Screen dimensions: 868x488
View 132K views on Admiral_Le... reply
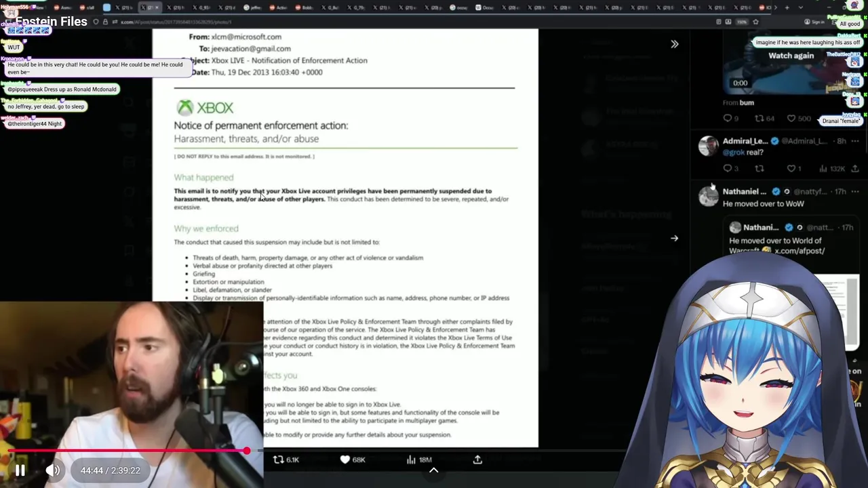(831, 168)
